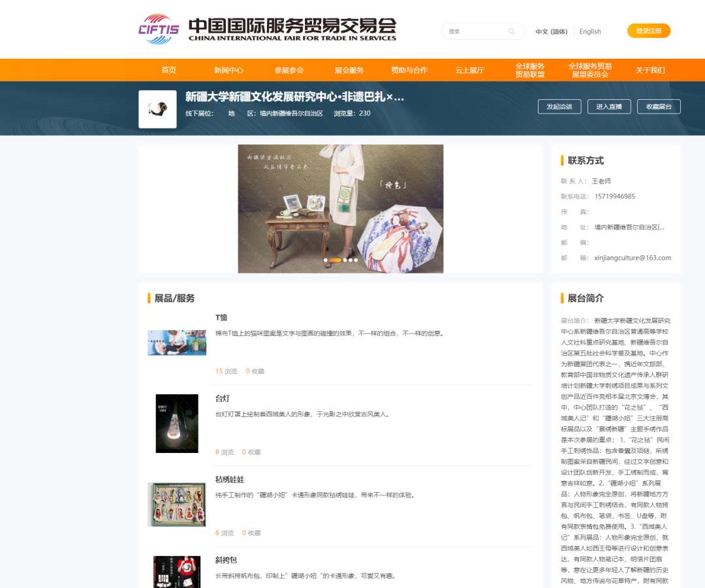
Task: Click the 发起洽谈 button
Action: [559, 106]
